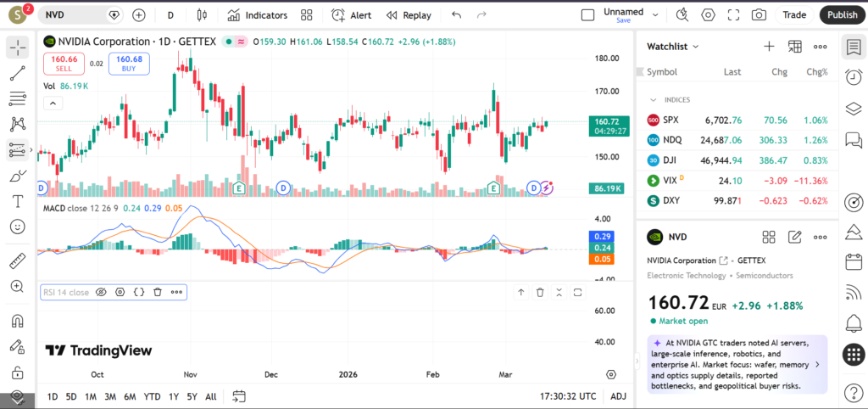Click the Unnamed layout checkbox square
This screenshot has width=868, height=409.
click(x=587, y=14)
